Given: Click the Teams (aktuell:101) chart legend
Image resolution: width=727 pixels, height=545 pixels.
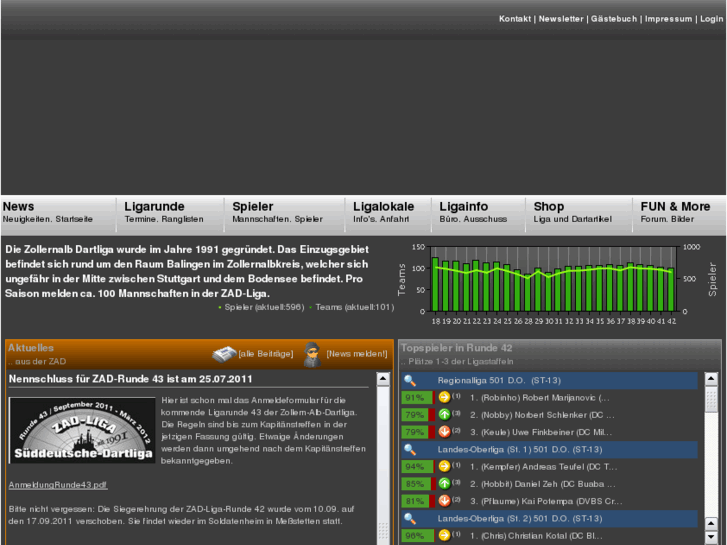Looking at the screenshot, I should pos(352,307).
